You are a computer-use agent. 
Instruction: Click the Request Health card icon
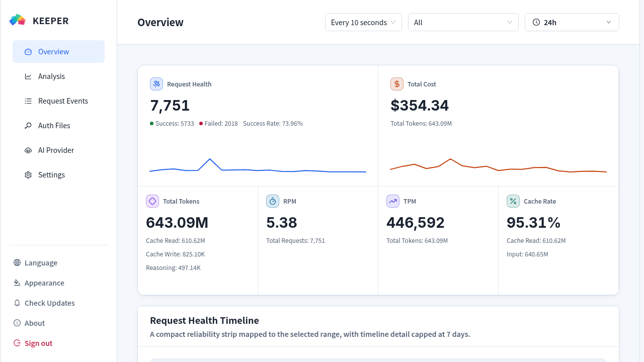156,84
